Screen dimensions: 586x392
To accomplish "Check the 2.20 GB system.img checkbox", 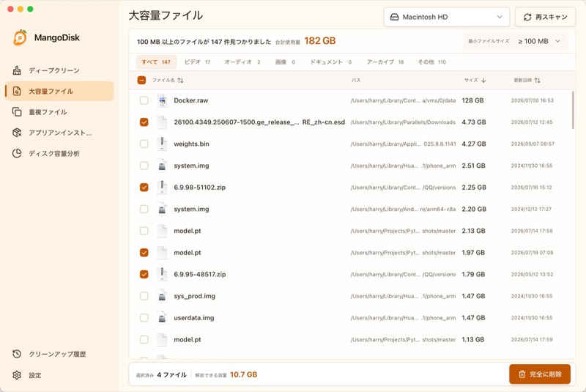I will pyautogui.click(x=144, y=209).
